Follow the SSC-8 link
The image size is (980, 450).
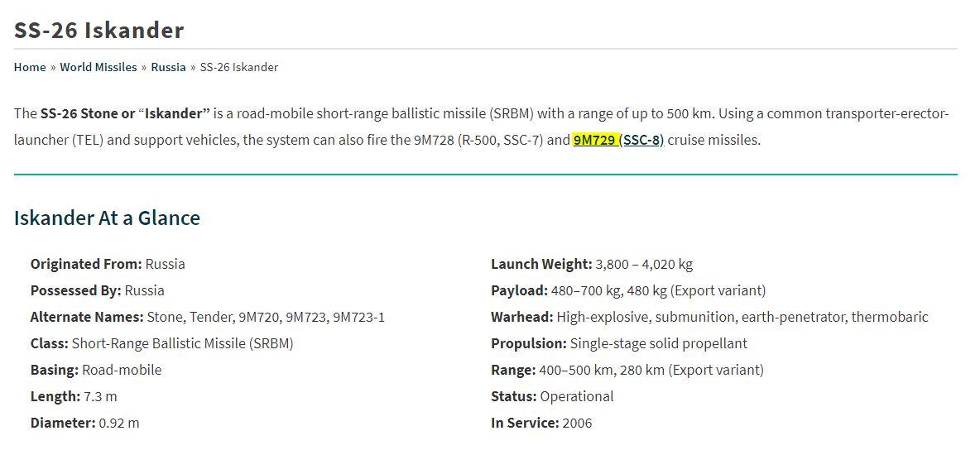tap(641, 140)
